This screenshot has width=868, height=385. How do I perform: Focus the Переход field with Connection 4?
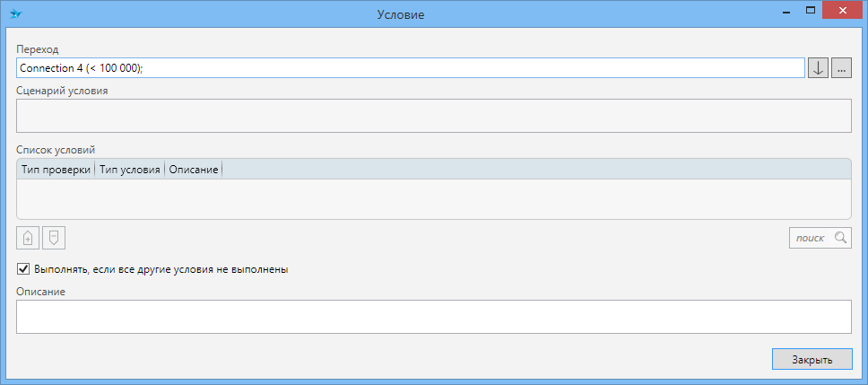(410, 68)
